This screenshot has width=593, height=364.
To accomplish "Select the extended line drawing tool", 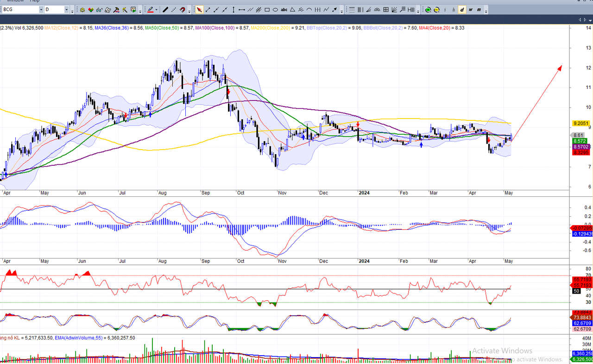I will pos(224,10).
